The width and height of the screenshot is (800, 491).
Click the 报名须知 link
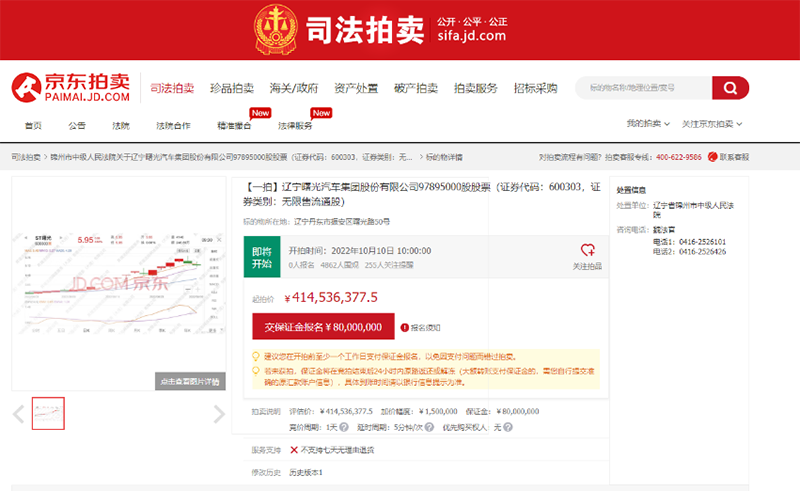426,328
